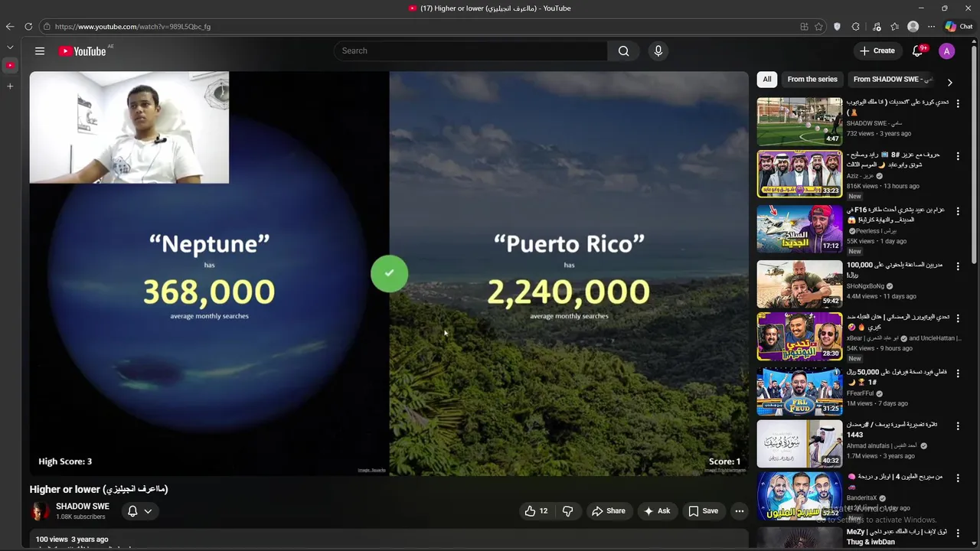Reload the page with the refresh icon
The width and height of the screenshot is (980, 551).
(28, 27)
